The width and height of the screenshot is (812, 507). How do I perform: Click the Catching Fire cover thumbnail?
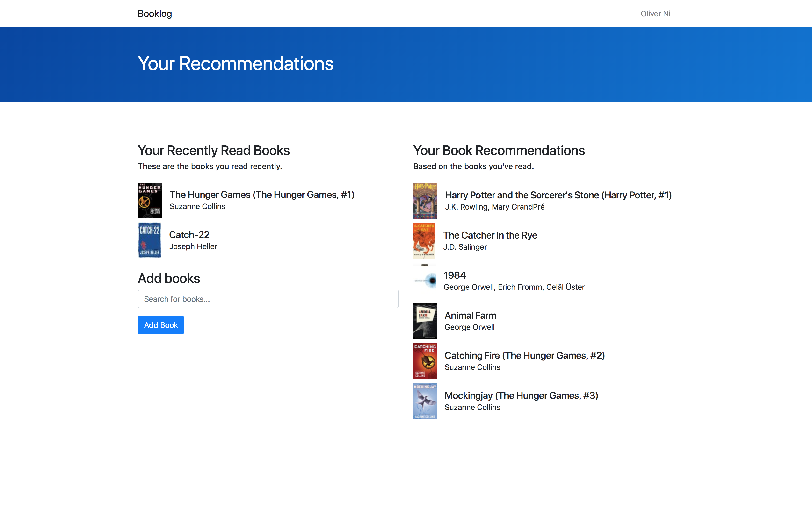click(425, 361)
